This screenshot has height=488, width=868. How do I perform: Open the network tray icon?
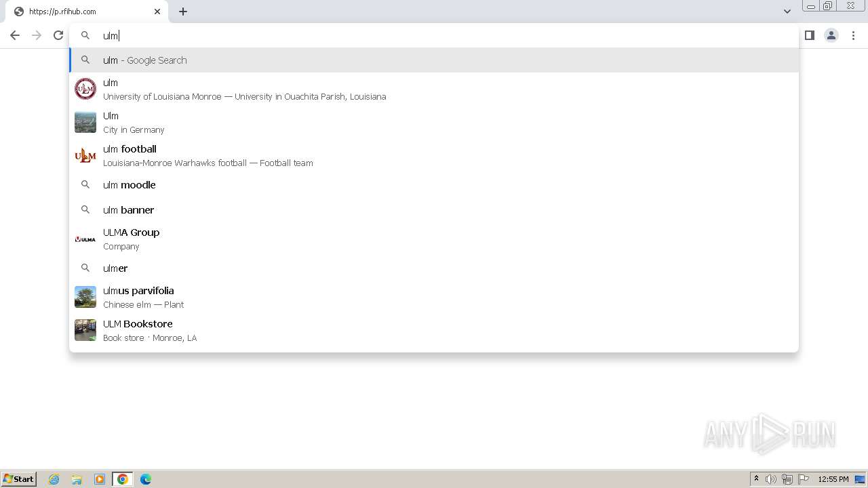coord(787,479)
